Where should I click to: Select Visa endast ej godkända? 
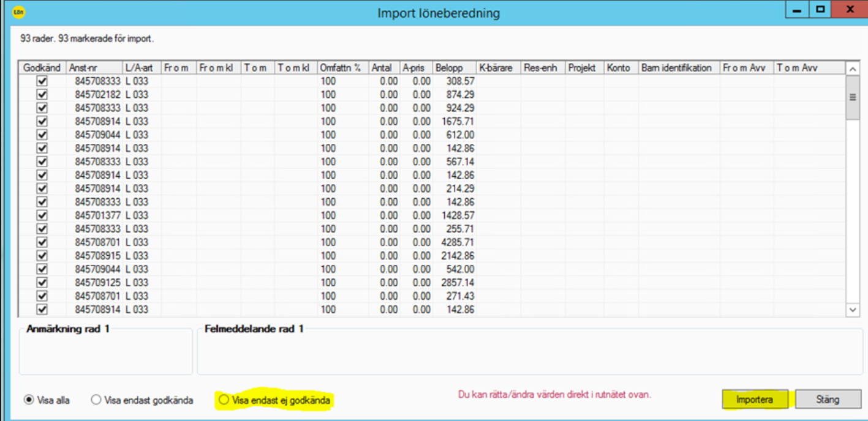click(224, 400)
